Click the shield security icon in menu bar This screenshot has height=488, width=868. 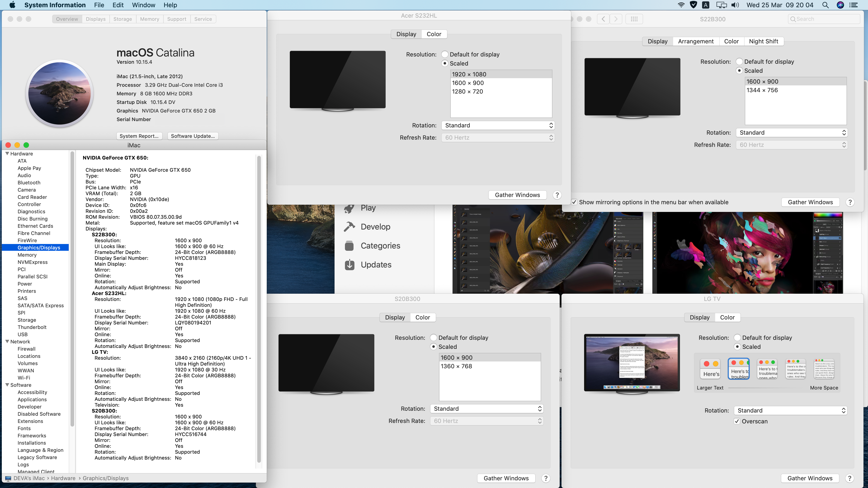tap(693, 5)
